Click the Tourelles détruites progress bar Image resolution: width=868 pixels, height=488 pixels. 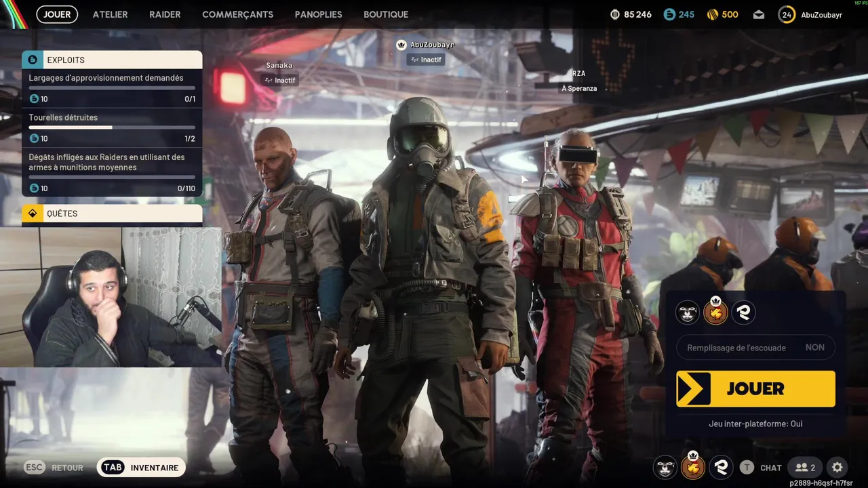[x=112, y=127]
